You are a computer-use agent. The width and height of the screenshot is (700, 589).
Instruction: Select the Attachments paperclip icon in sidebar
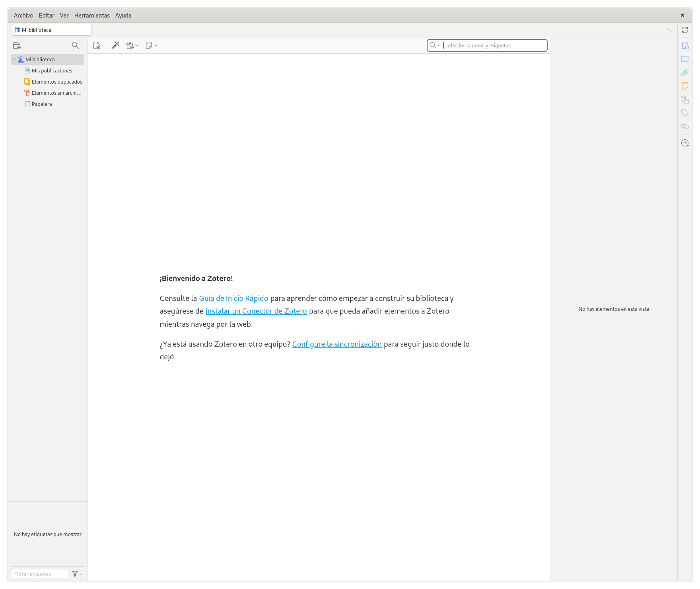click(685, 72)
